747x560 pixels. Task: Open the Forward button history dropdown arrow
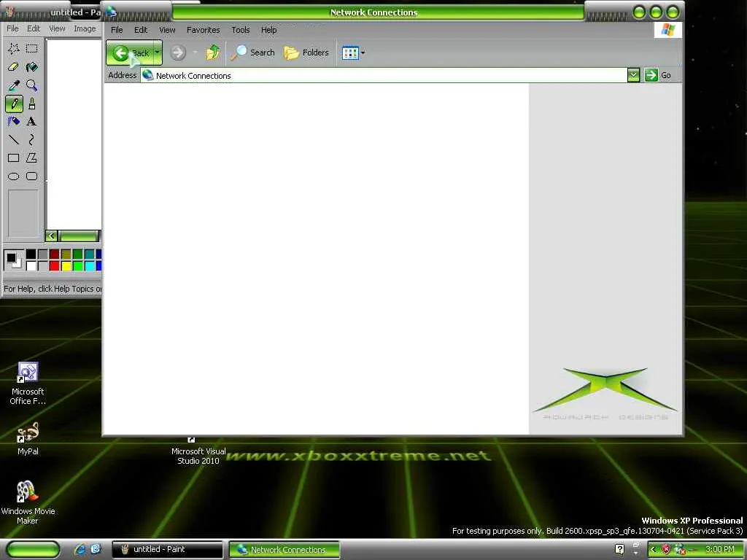[x=195, y=52]
